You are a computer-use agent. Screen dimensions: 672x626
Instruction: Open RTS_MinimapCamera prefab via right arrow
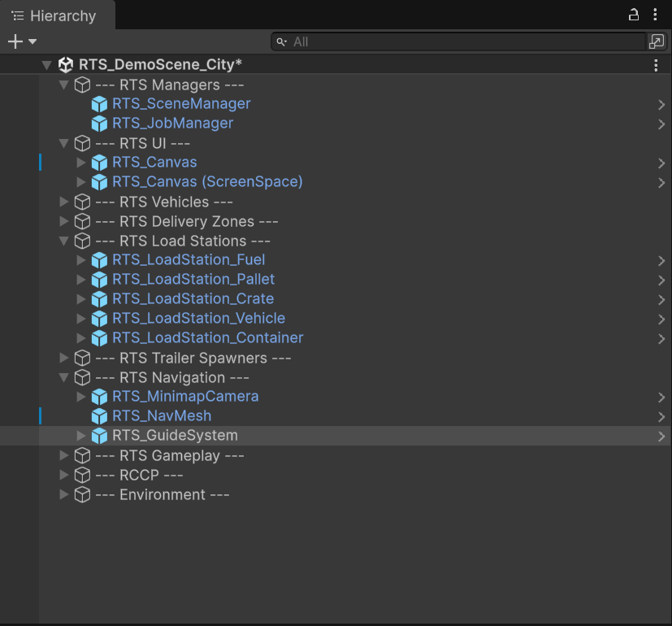click(x=661, y=398)
